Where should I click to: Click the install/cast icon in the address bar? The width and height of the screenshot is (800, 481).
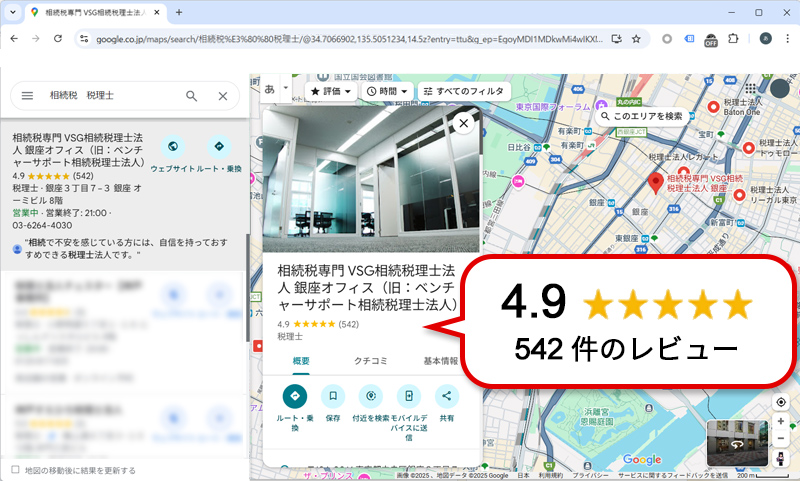[x=616, y=39]
